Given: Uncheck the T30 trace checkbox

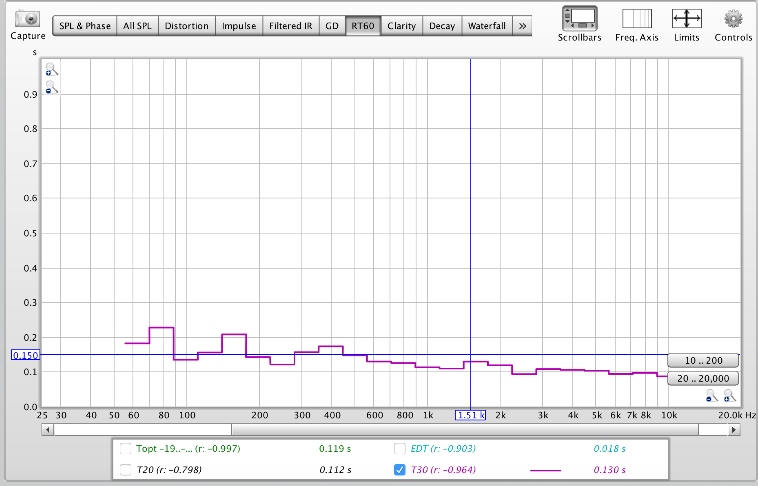Looking at the screenshot, I should click(x=400, y=469).
